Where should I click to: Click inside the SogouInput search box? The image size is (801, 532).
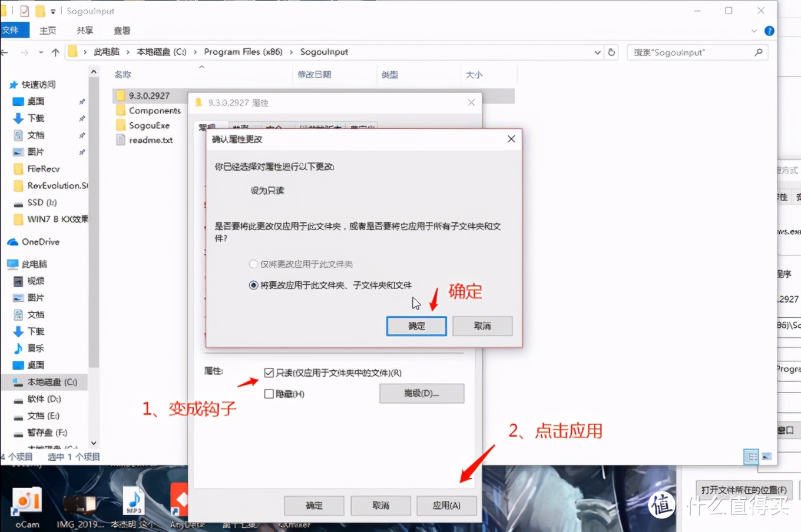pyautogui.click(x=695, y=52)
